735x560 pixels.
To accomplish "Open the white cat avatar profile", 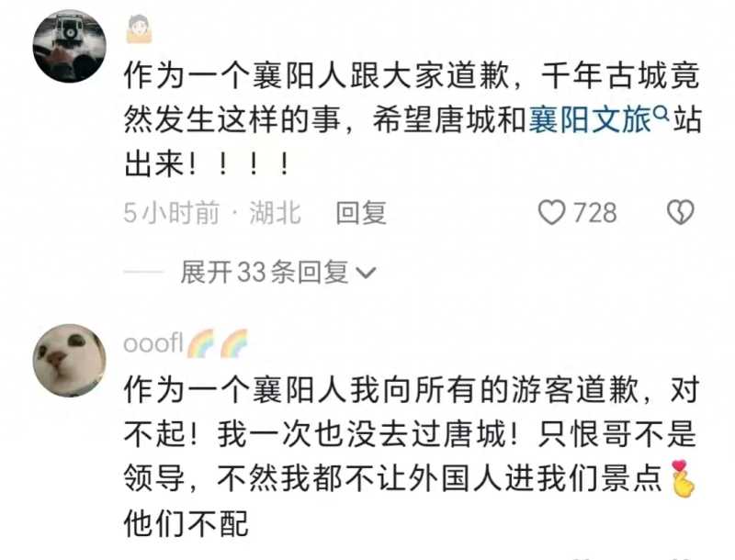I will (x=70, y=360).
